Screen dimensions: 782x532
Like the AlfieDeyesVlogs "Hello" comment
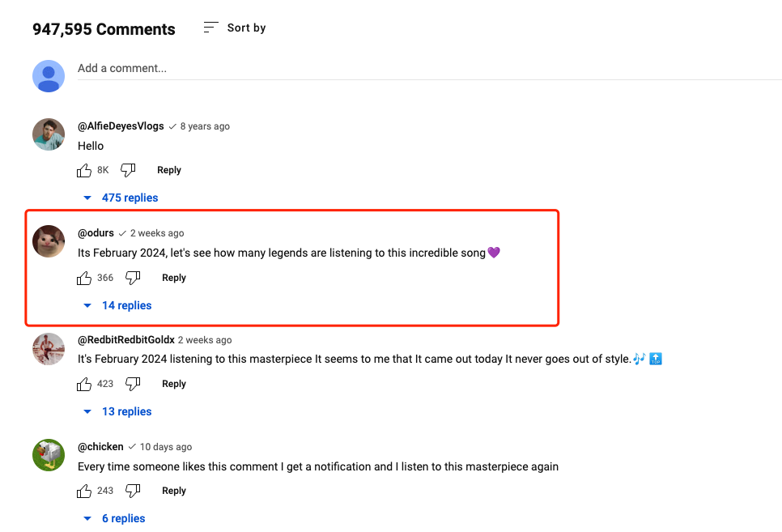[84, 170]
